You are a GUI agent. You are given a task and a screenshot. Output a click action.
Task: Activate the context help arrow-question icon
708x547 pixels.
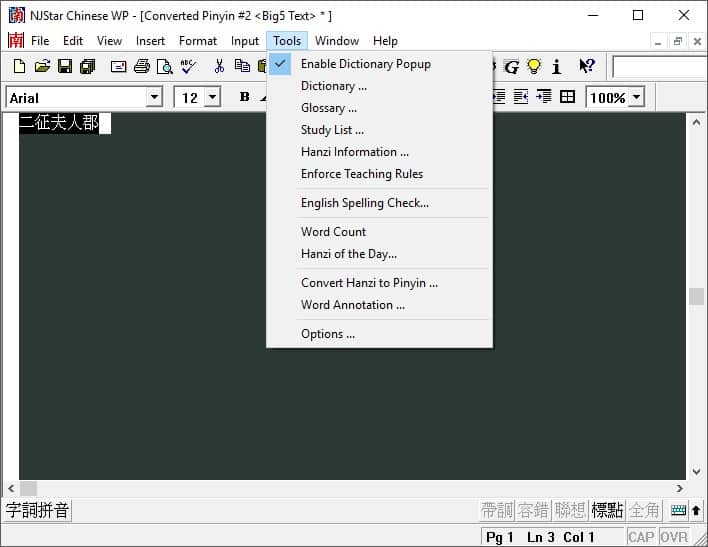pos(587,66)
